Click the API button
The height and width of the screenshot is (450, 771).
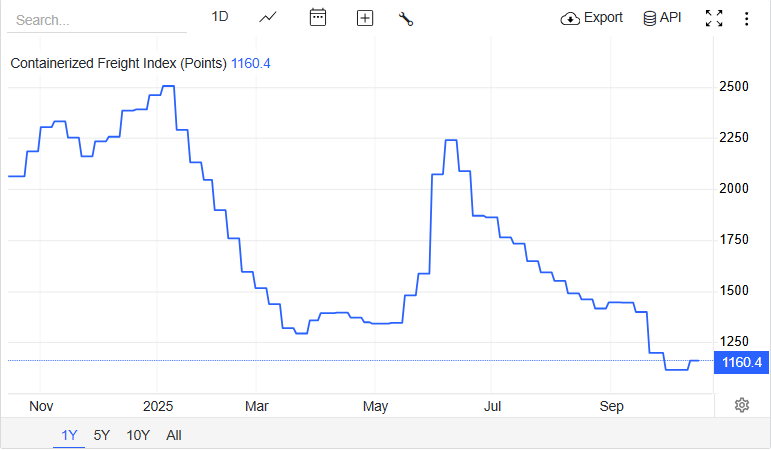[662, 17]
